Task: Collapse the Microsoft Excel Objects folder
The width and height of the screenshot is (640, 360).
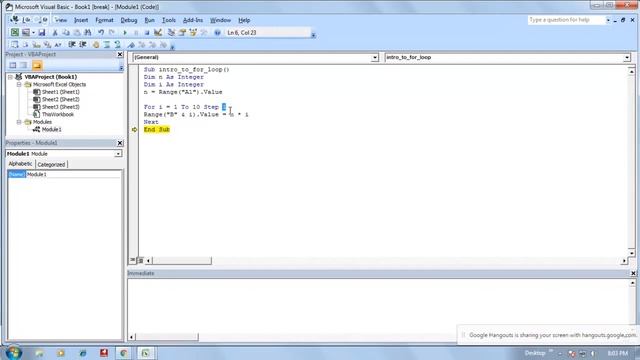Action: tap(19, 84)
